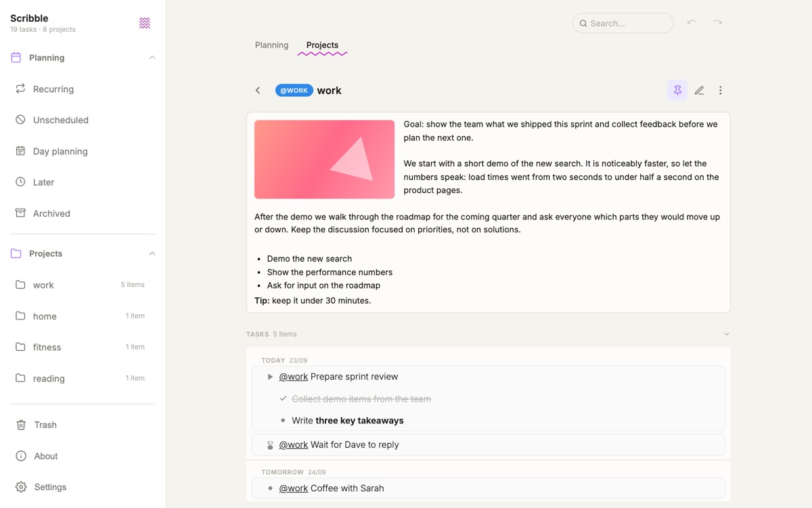Switch to the Projects tab
Viewport: 812px width, 508px height.
(322, 45)
